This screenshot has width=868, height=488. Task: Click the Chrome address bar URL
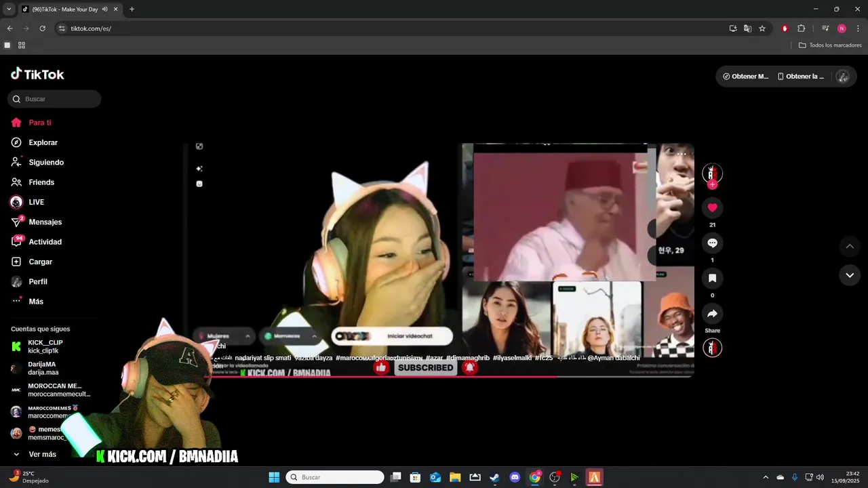91,28
